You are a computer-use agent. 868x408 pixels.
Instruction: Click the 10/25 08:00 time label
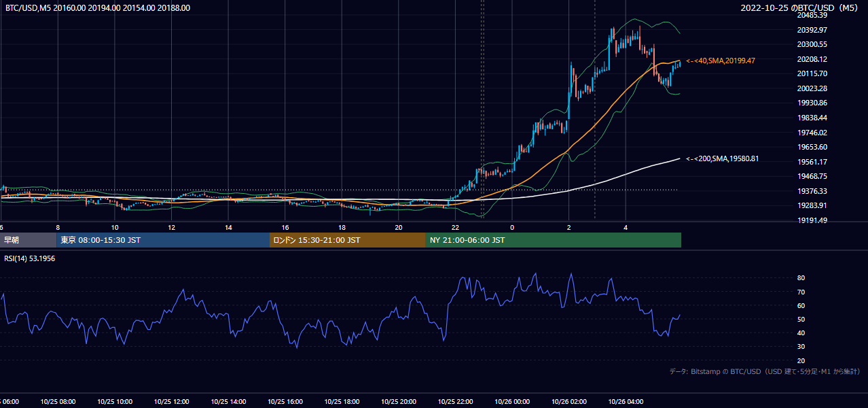(x=58, y=402)
